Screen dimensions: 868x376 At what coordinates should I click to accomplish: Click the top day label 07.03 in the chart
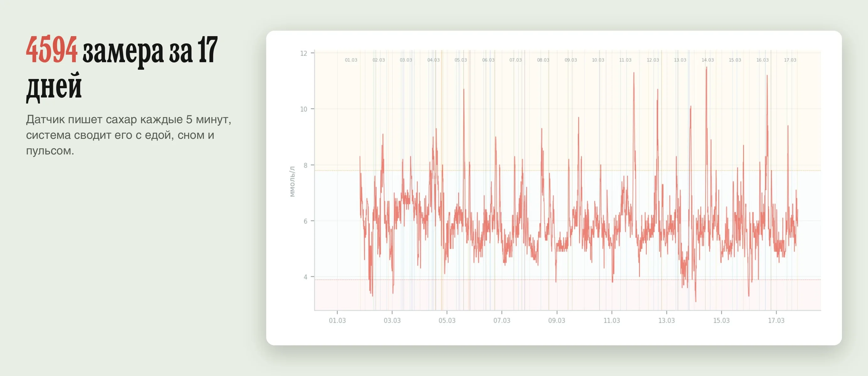[x=516, y=60]
